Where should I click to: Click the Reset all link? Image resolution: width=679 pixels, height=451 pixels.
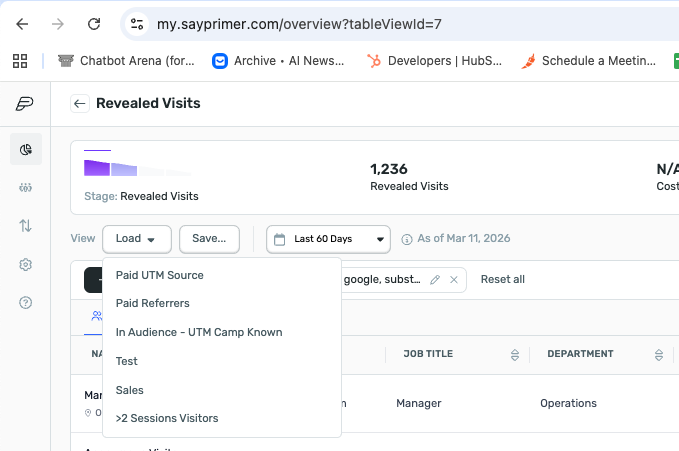pos(503,279)
